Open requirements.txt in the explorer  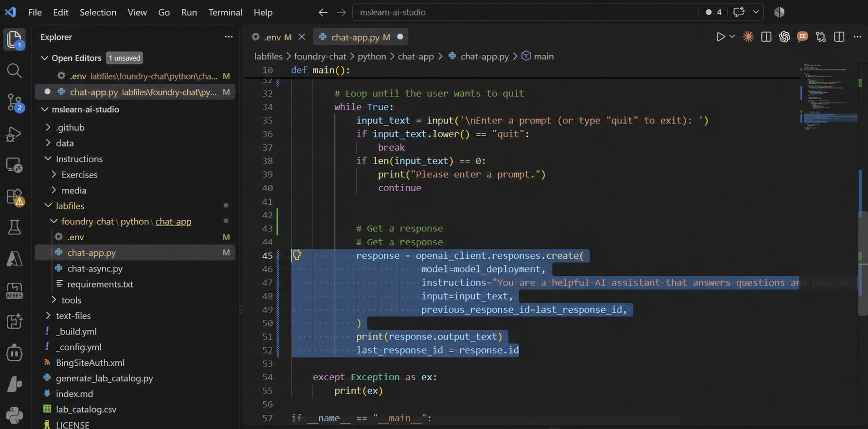tap(100, 284)
